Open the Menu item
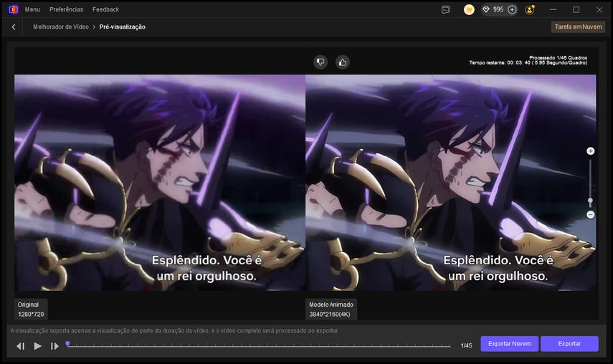Image resolution: width=613 pixels, height=364 pixels. point(32,9)
